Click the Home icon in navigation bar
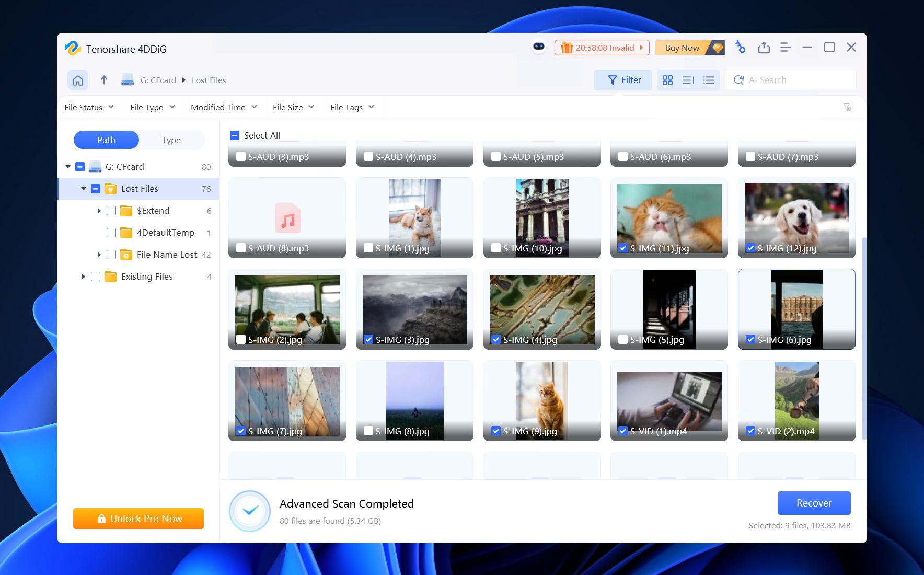Image resolution: width=924 pixels, height=575 pixels. [78, 80]
